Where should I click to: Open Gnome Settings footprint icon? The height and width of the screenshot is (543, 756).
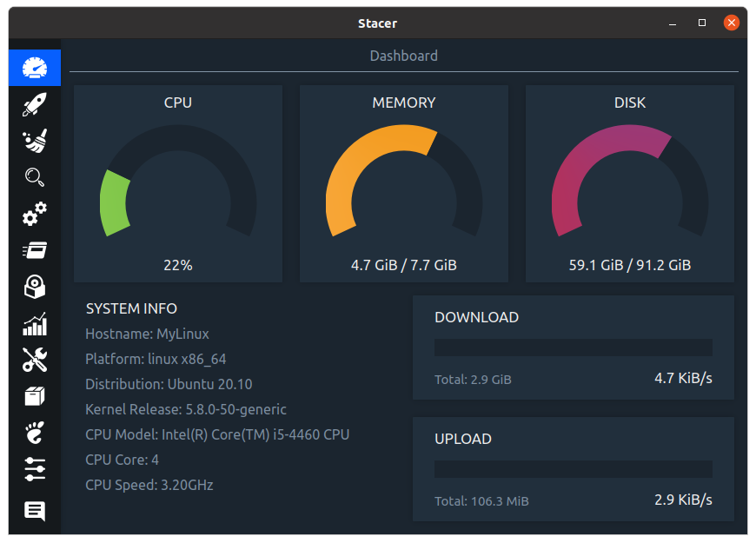tap(35, 432)
